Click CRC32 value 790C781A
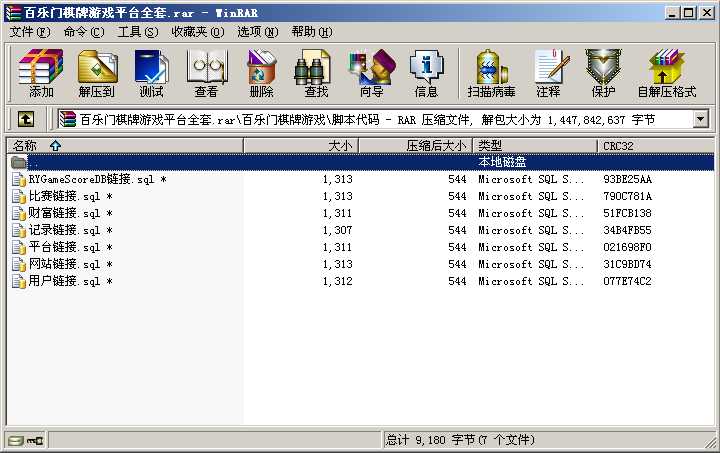This screenshot has height=453, width=720. point(627,196)
